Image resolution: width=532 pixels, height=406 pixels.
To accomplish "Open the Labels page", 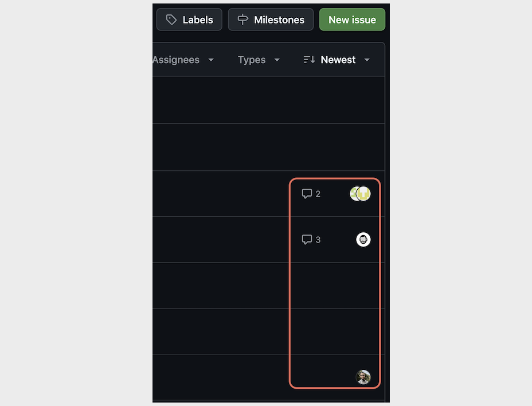I will (189, 19).
